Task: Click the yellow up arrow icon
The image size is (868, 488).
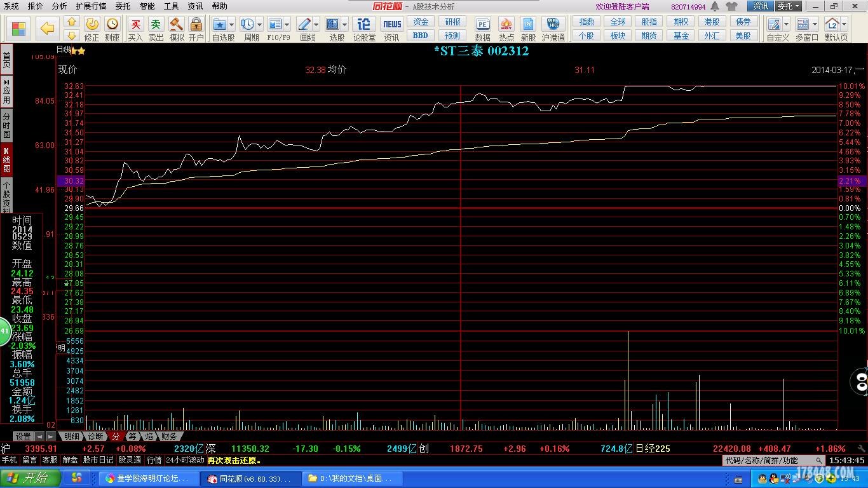Action: [x=72, y=22]
